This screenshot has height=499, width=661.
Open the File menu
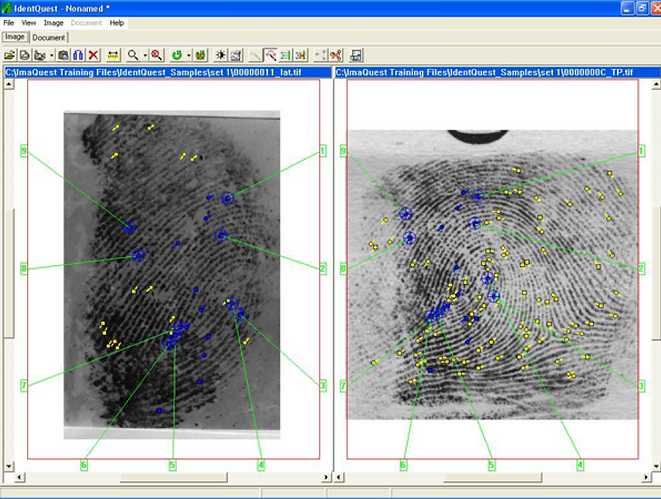point(8,23)
